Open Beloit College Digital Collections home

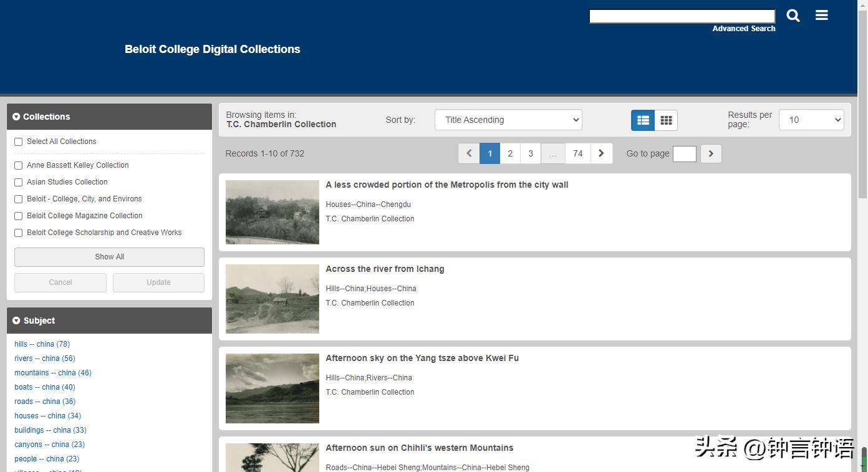tap(213, 49)
